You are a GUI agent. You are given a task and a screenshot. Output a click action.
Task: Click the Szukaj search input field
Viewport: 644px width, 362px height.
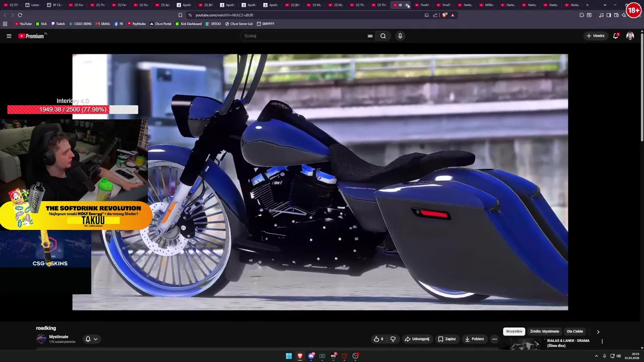point(304,36)
